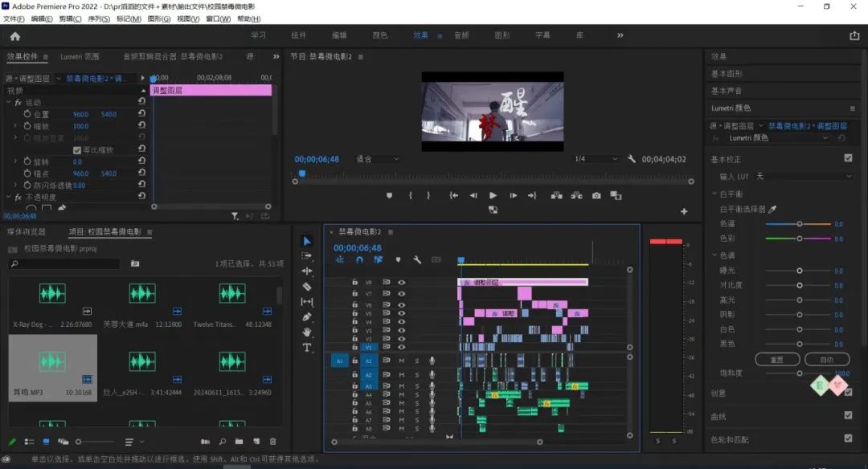Open the 适合 zoom level dropdown

378,159
